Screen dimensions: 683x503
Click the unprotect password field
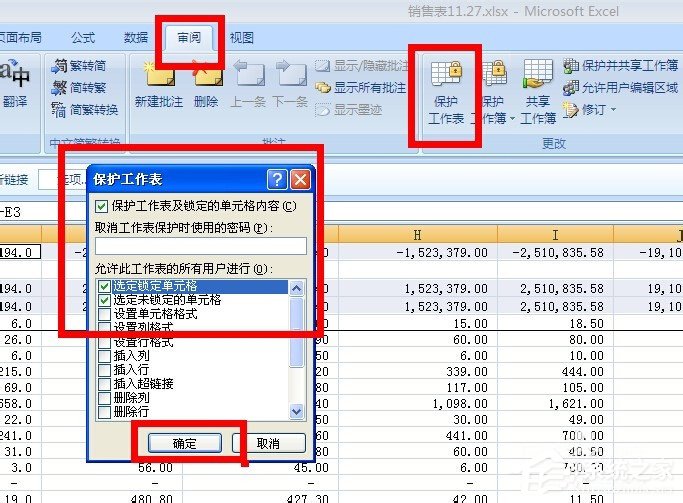pyautogui.click(x=201, y=246)
